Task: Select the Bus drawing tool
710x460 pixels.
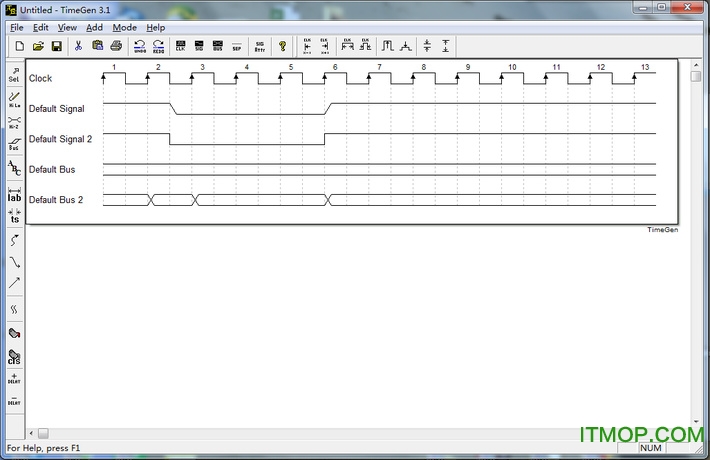Action: [14, 144]
